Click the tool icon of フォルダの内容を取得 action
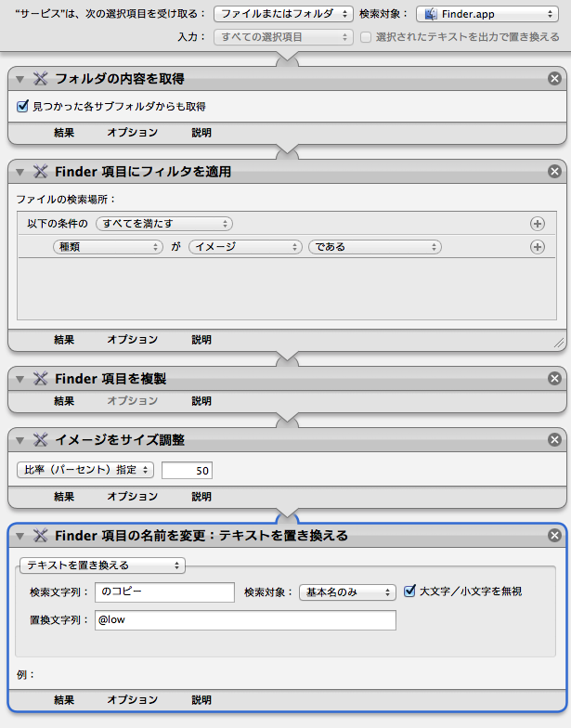The image size is (571, 728). coord(41,78)
